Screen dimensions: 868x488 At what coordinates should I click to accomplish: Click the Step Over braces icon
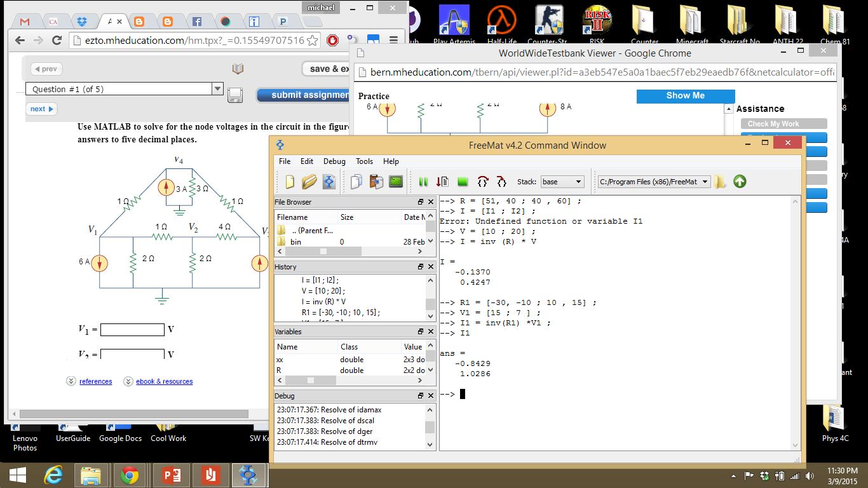pos(483,182)
